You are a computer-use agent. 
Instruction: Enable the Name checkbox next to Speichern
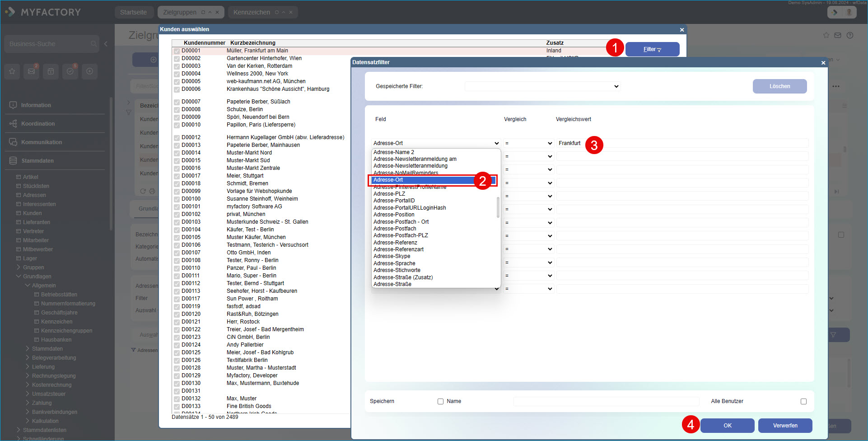pos(440,401)
